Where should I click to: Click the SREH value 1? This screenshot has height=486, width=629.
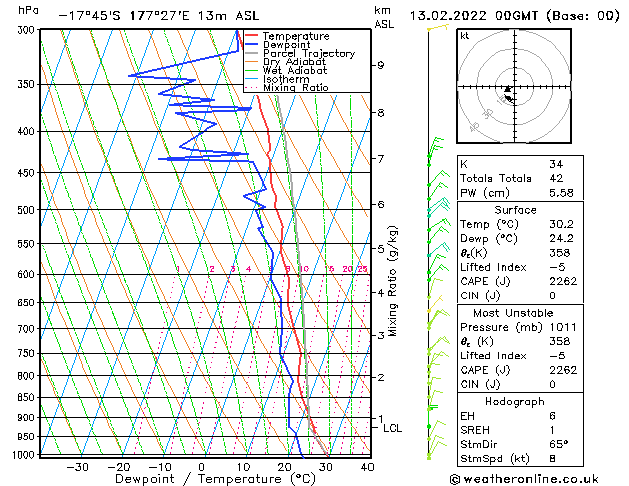coord(552,430)
